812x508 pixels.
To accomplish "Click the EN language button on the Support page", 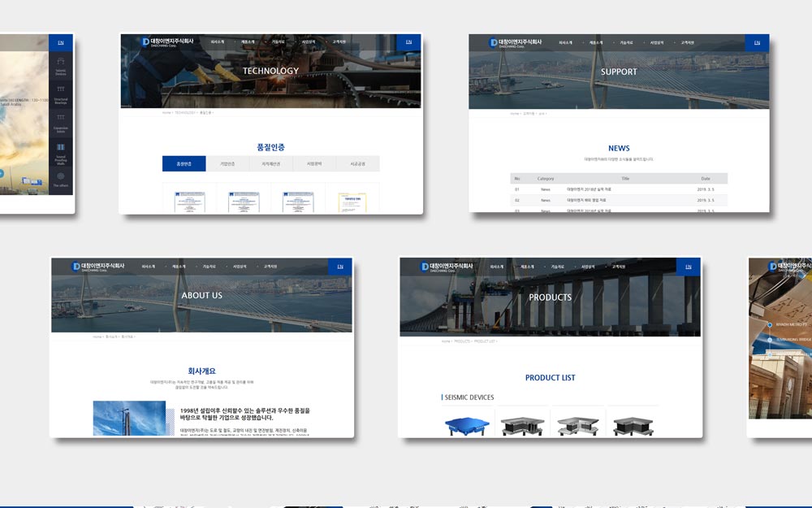I will click(757, 42).
